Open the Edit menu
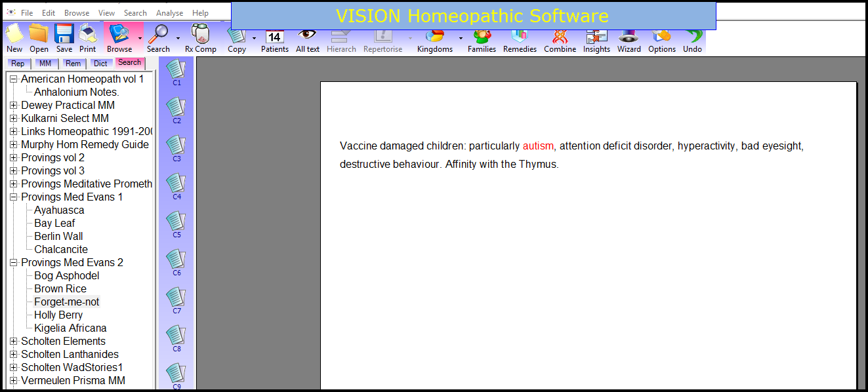Screen dimensions: 868x392 tap(49, 13)
